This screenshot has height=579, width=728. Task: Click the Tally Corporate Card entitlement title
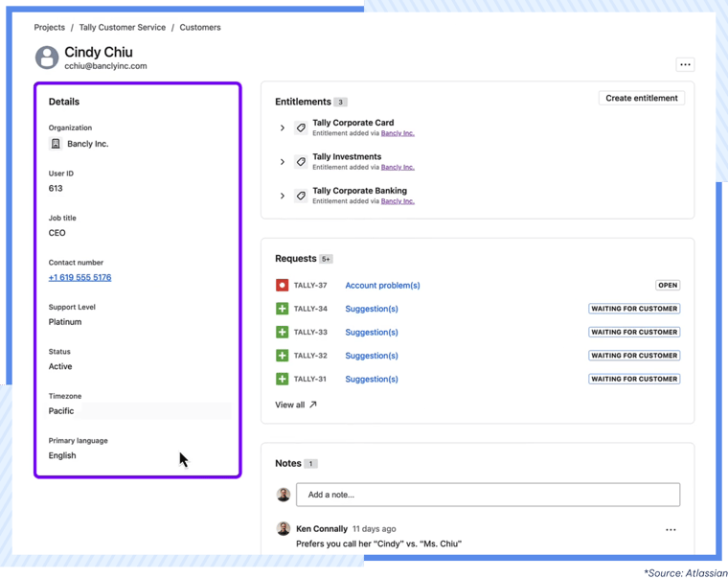[353, 123]
